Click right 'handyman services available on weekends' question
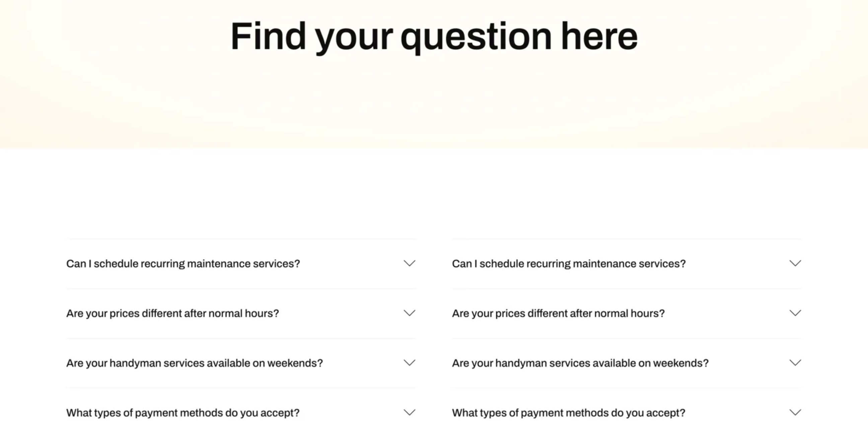Screen dimensions: 868x442 [580, 363]
